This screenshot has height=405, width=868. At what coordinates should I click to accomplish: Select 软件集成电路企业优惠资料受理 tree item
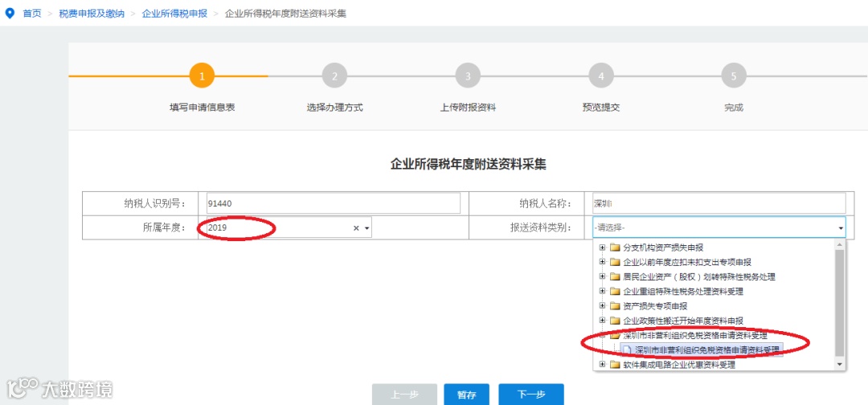[x=679, y=365]
